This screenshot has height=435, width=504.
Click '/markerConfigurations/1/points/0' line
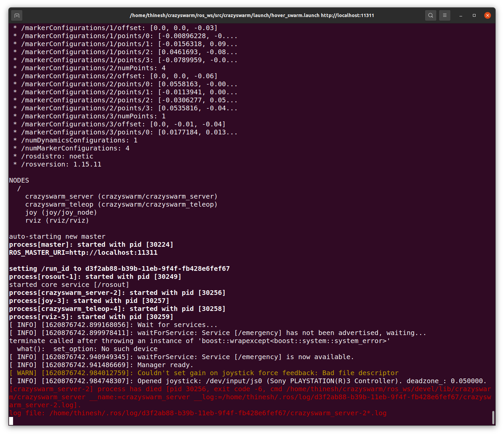(x=125, y=36)
